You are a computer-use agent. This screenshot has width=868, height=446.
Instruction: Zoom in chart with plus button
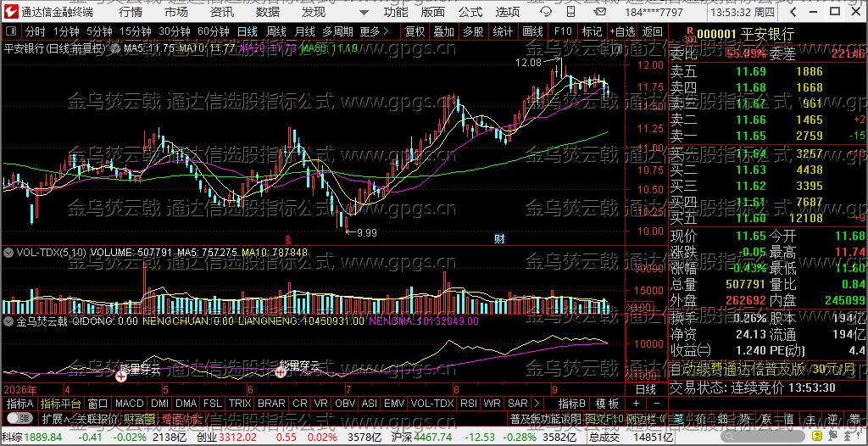(x=636, y=403)
